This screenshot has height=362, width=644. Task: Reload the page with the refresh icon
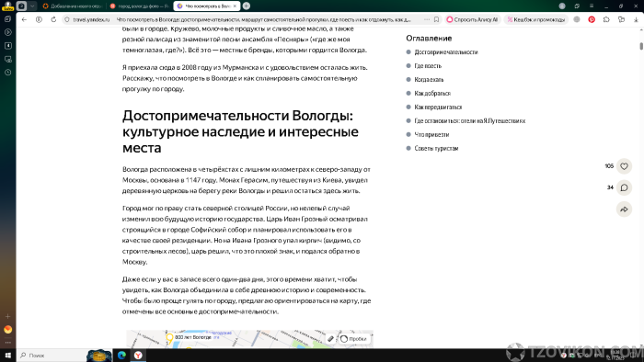click(x=53, y=19)
